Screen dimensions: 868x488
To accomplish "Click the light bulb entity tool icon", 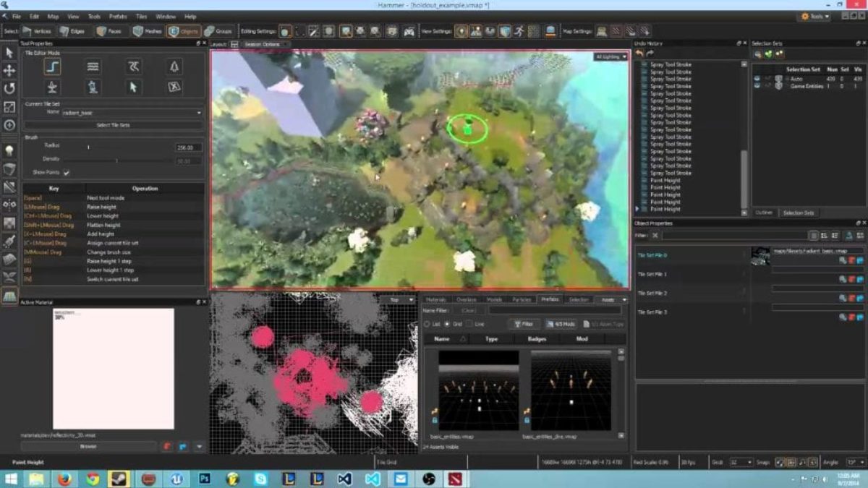I will [x=9, y=150].
